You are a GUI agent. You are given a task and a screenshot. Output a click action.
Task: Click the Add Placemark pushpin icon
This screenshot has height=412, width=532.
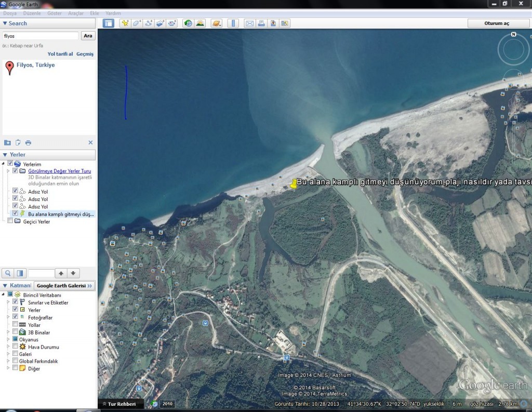coord(125,23)
